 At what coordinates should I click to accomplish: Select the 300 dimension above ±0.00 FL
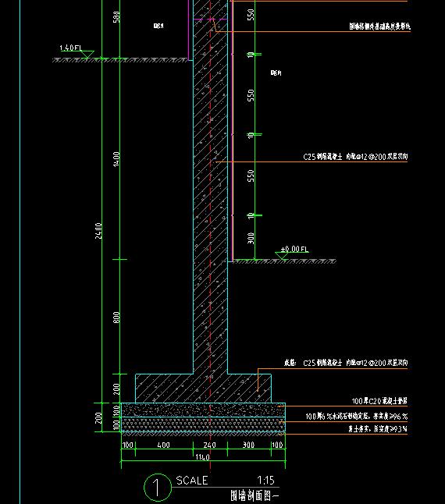tap(251, 238)
